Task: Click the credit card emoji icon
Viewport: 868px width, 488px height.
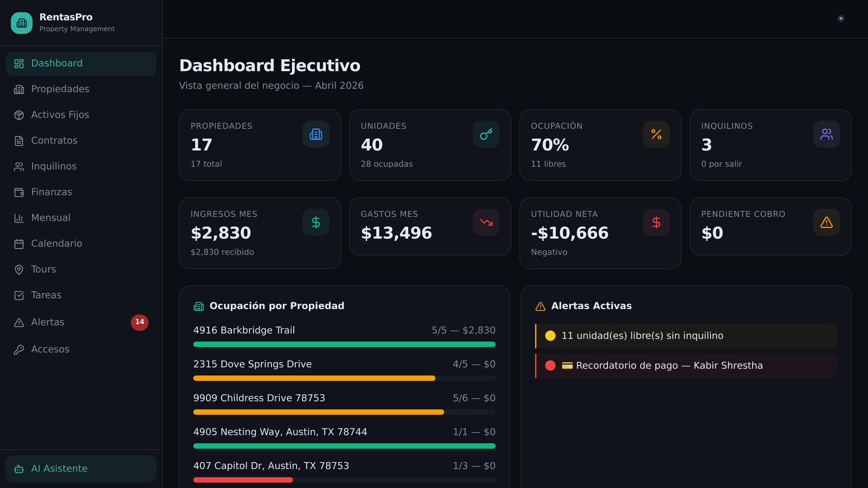Action: pos(567,366)
